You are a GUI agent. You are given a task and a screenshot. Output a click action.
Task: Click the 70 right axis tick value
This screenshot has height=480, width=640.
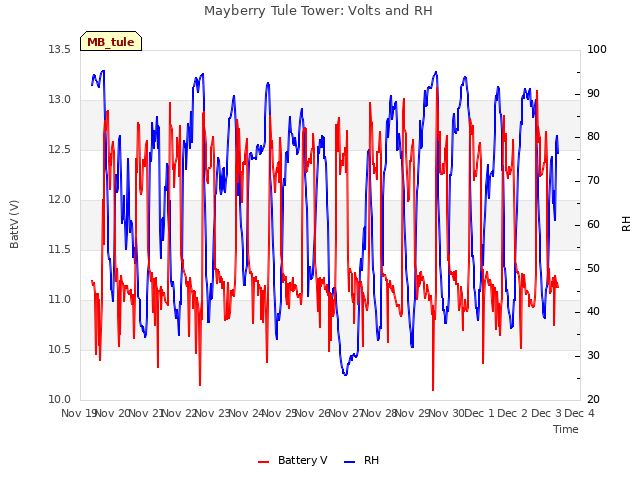593,181
